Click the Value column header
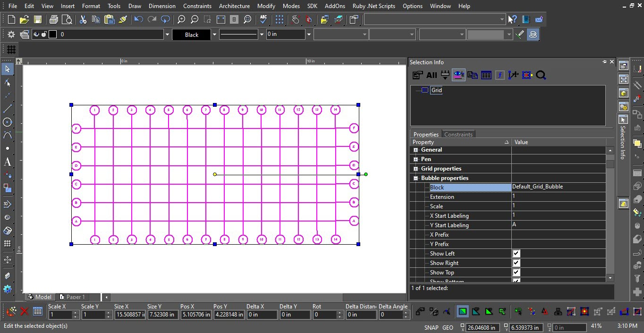The width and height of the screenshot is (644, 333). click(x=559, y=142)
